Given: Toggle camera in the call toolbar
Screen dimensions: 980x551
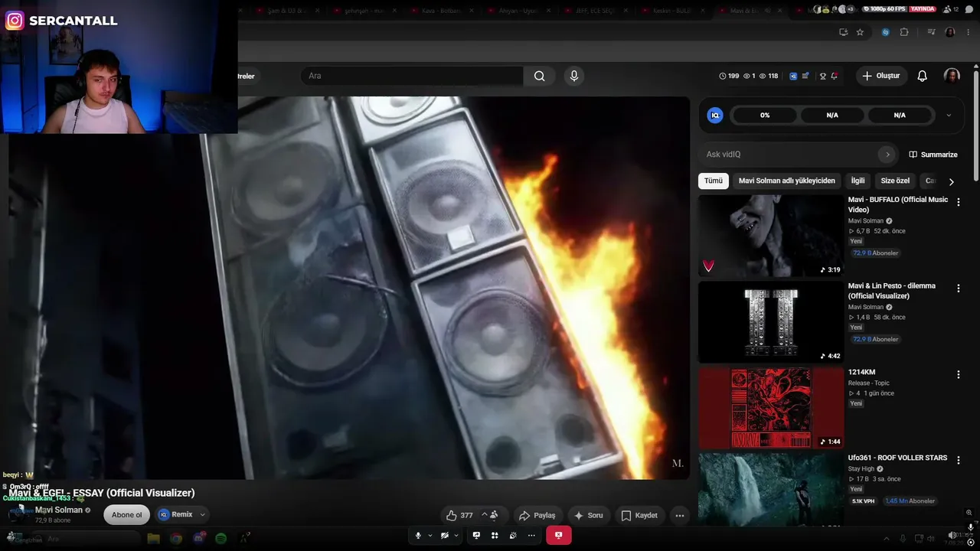Looking at the screenshot, I should point(444,536).
